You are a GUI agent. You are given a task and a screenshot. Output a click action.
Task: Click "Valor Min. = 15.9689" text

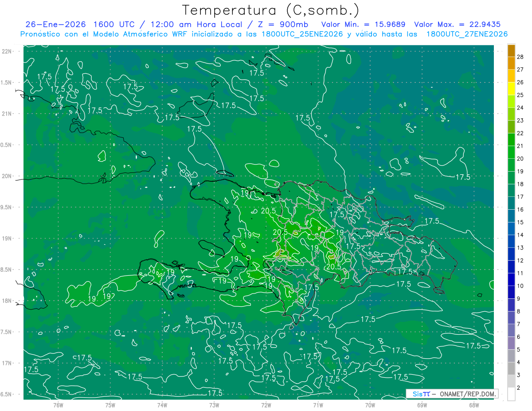coord(363,24)
